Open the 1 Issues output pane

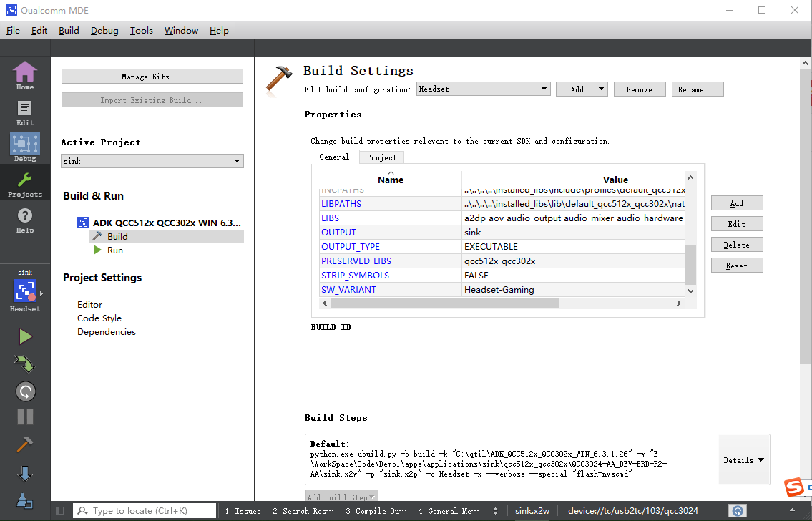coord(243,511)
